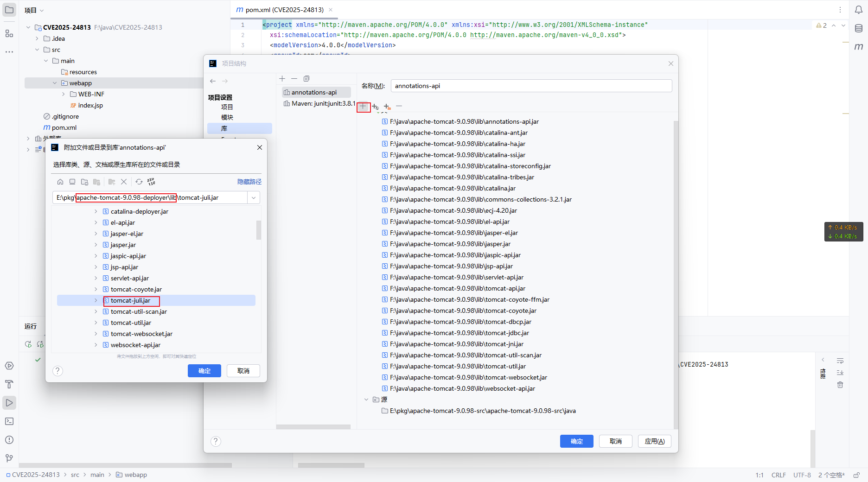This screenshot has width=868, height=482.
Task: Expand the jasper-el.jar node in file chooser
Action: pyautogui.click(x=96, y=234)
